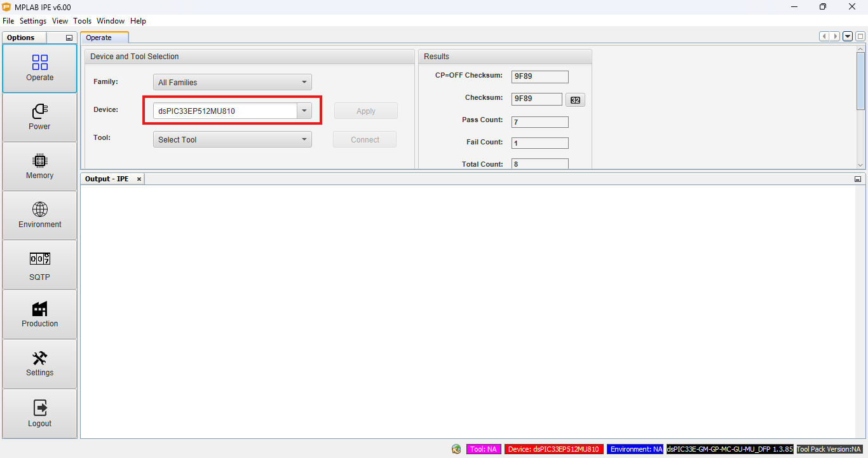Open the Environment options panel
The image size is (868, 458).
pos(39,216)
